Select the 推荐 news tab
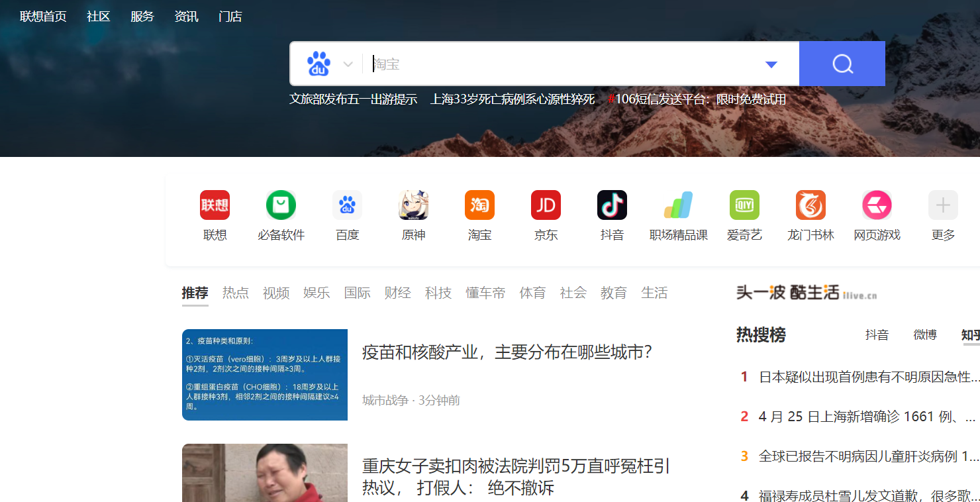This screenshot has width=980, height=502. point(195,293)
